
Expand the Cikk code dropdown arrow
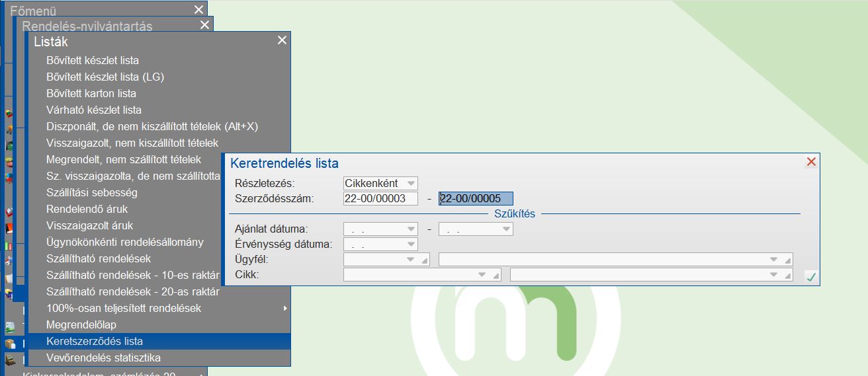point(482,275)
